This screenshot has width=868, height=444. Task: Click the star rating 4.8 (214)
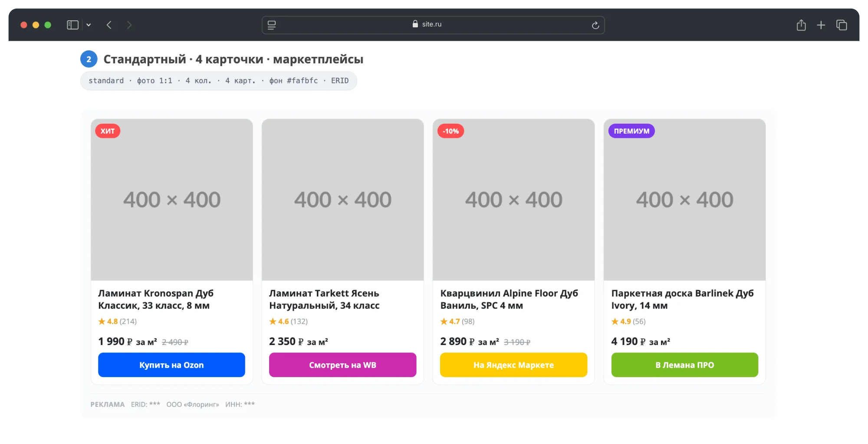118,322
